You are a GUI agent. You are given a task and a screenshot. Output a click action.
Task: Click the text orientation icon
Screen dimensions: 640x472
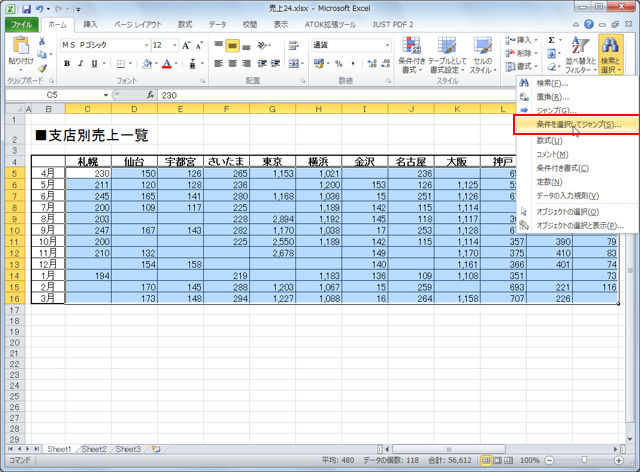(x=263, y=45)
